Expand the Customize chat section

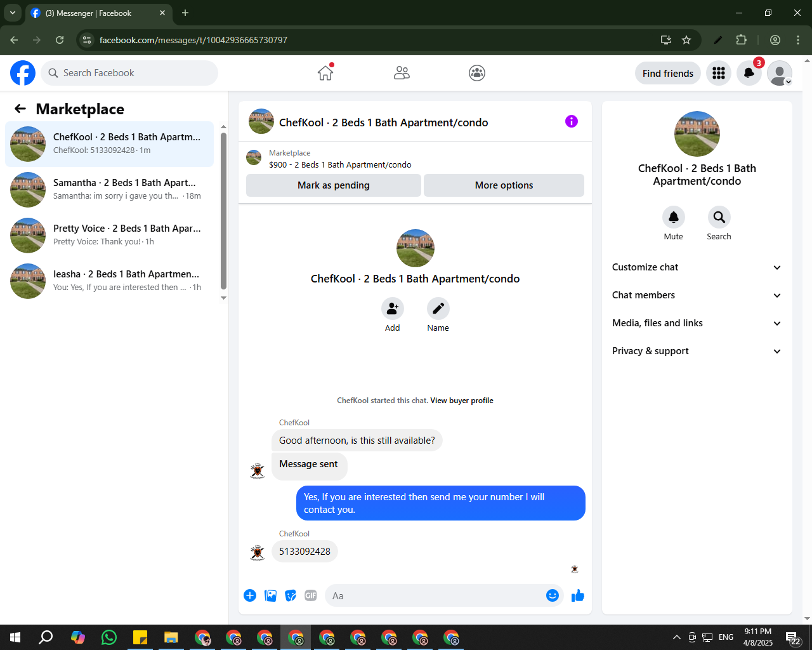click(x=697, y=267)
